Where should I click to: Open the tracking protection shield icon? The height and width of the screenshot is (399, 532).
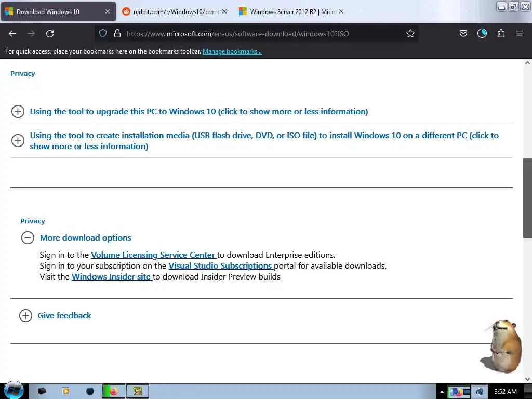(103, 33)
